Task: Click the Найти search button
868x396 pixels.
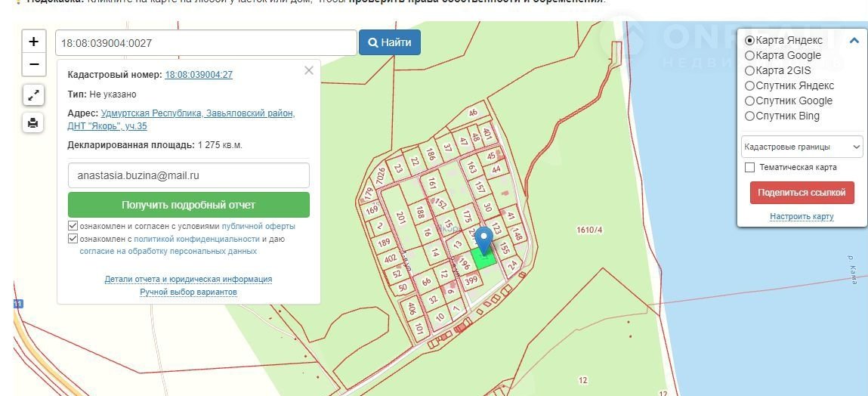Action: coord(390,43)
